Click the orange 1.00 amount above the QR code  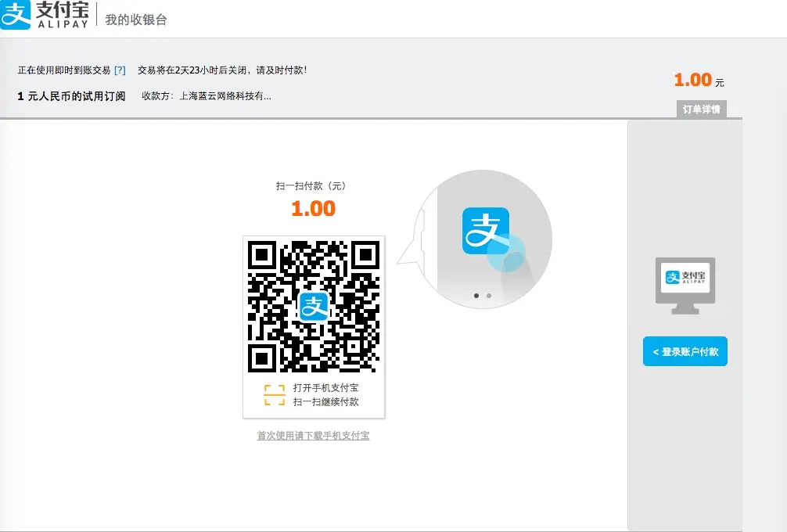tap(314, 208)
